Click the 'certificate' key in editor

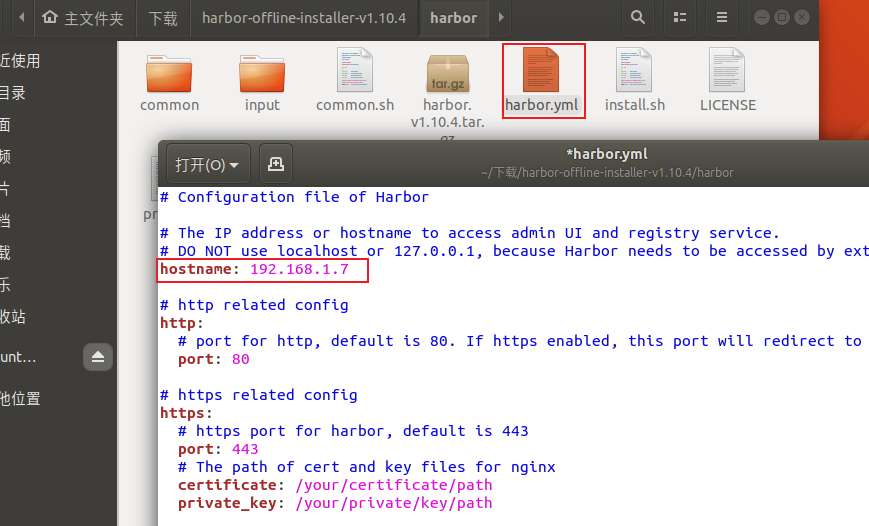[x=227, y=485]
